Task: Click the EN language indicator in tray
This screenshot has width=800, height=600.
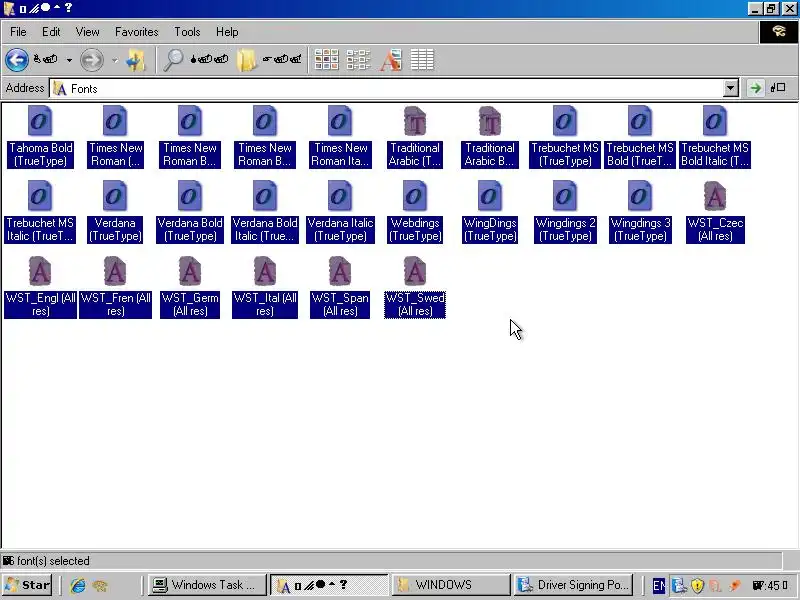Action: coord(659,585)
